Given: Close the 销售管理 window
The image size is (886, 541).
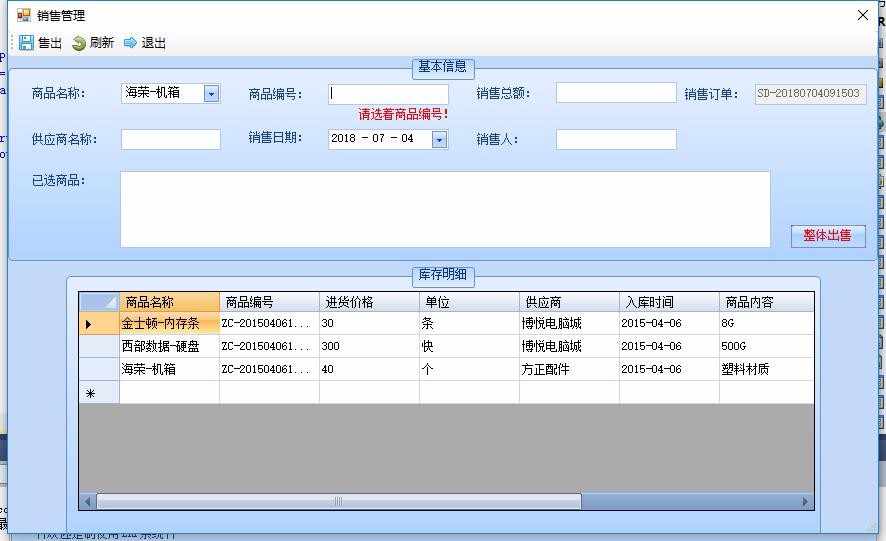Looking at the screenshot, I should [x=862, y=15].
